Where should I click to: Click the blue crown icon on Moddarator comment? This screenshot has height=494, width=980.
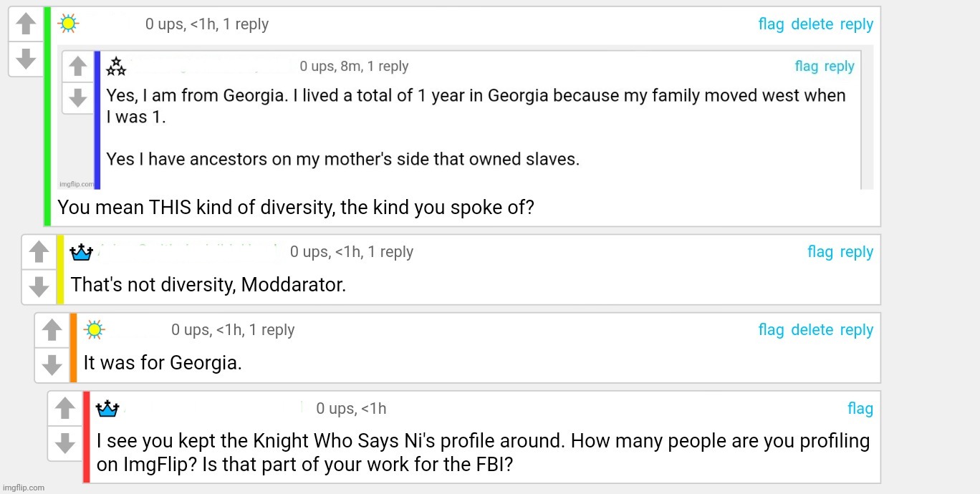click(x=82, y=252)
